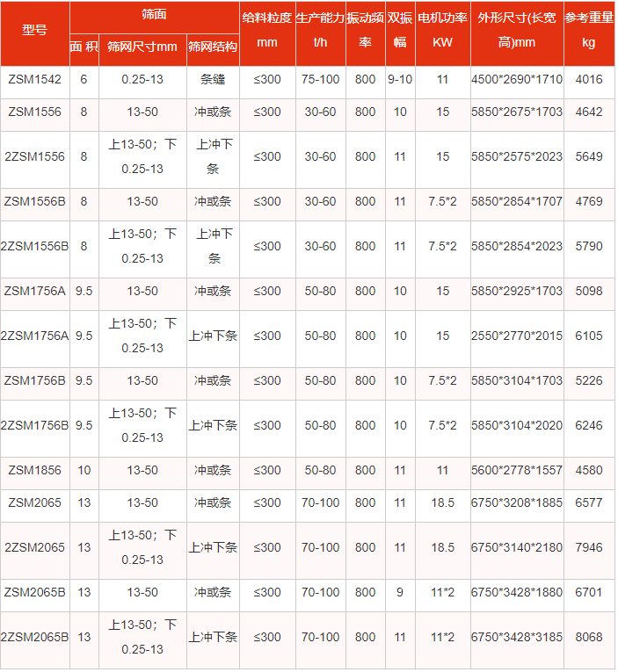Click the 外形尺寸(长宽高)mm header
This screenshot has height=672, width=618.
click(516, 33)
